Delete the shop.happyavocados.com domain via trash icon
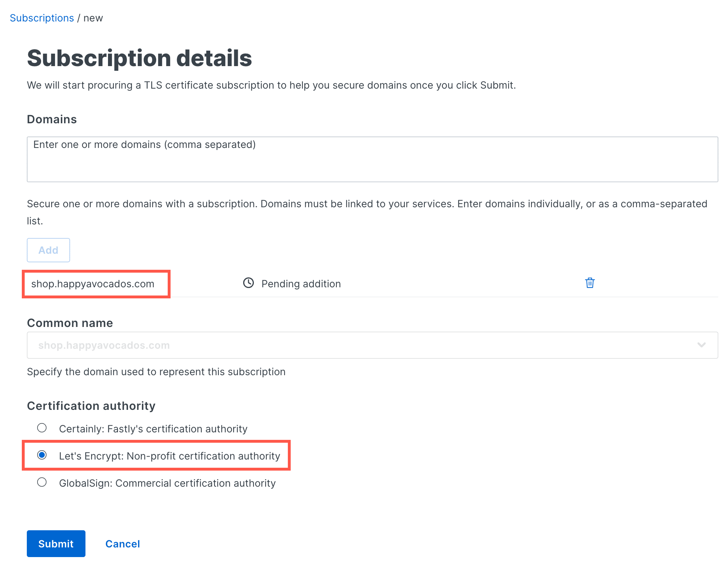This screenshot has height=566, width=728. (x=589, y=283)
